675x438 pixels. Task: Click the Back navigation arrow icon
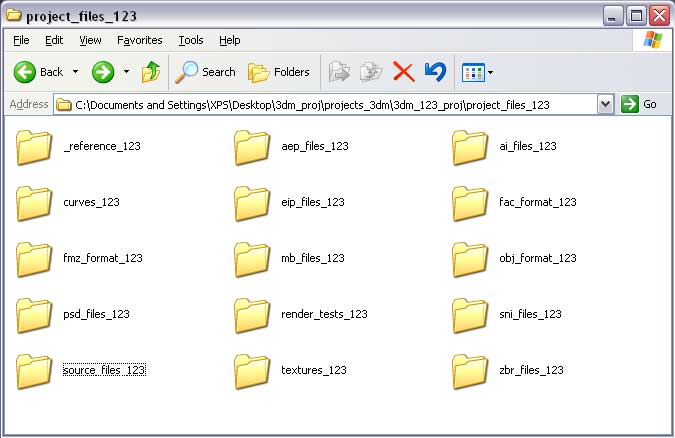click(x=25, y=72)
